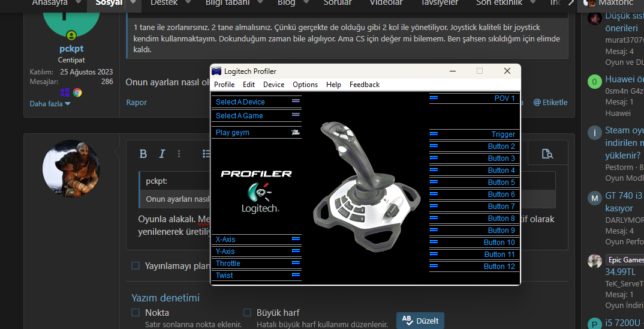
Task: Click the Button 8 assignment icon
Action: (434, 217)
